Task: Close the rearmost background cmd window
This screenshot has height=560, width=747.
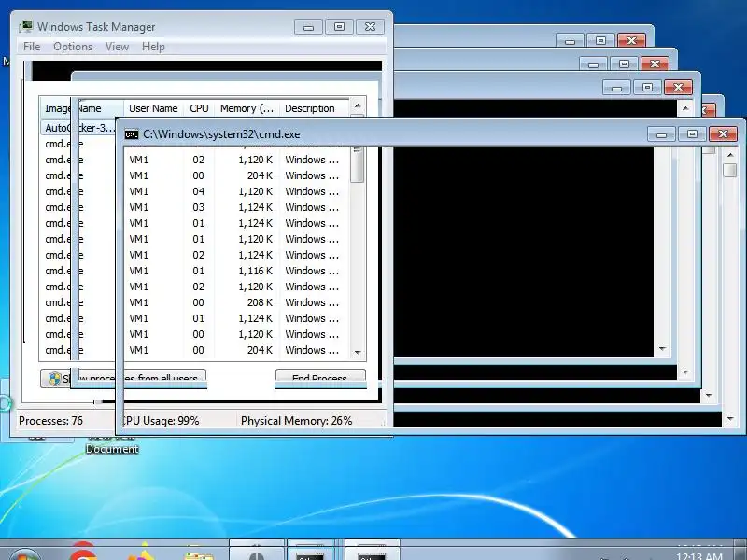Action: point(631,40)
